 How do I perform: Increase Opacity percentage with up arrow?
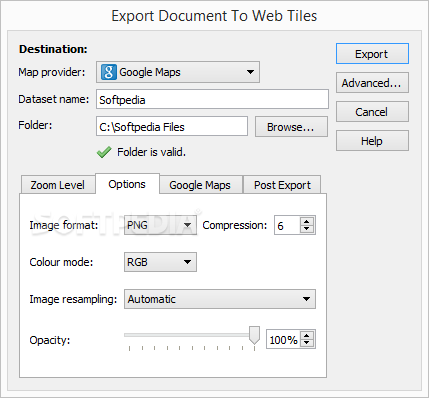(307, 335)
